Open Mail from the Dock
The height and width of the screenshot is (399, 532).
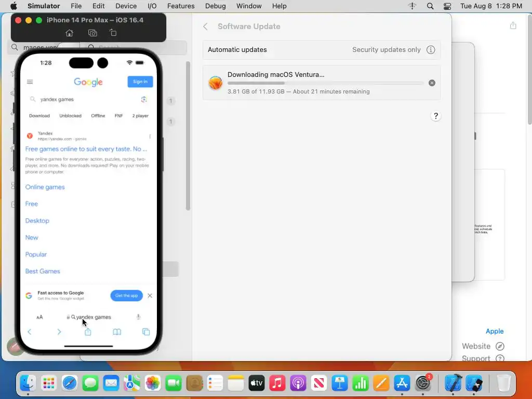click(x=111, y=383)
